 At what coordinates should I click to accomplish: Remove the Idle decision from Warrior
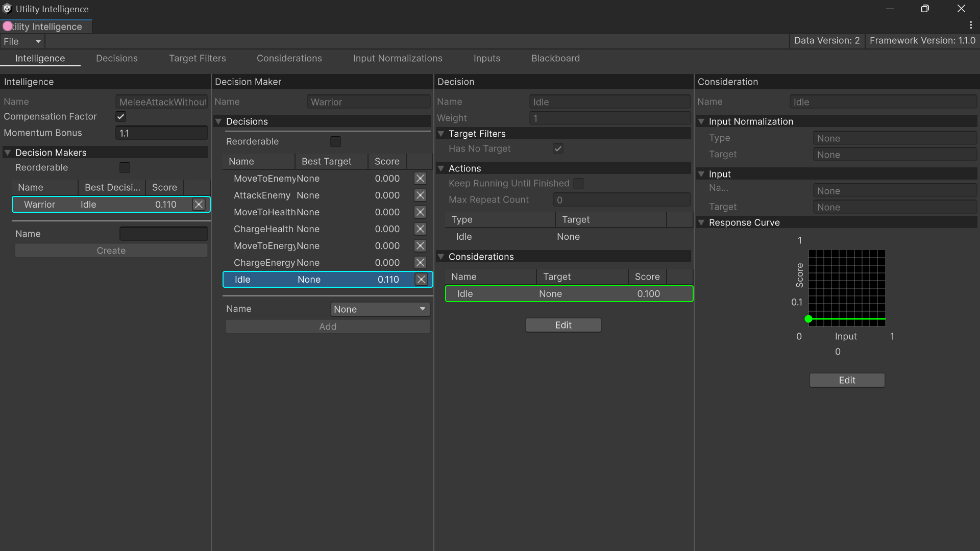point(421,280)
